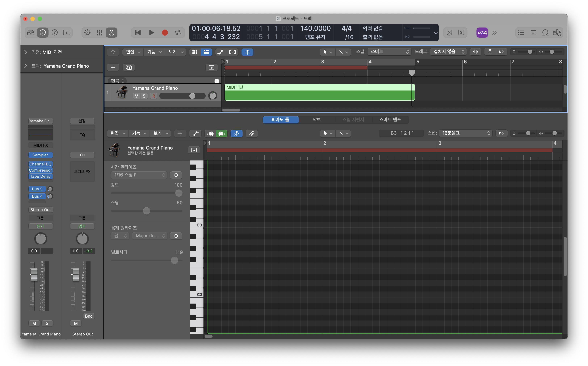Solo the Yamaha Grand Piano track
The width and height of the screenshot is (588, 366).
(144, 96)
